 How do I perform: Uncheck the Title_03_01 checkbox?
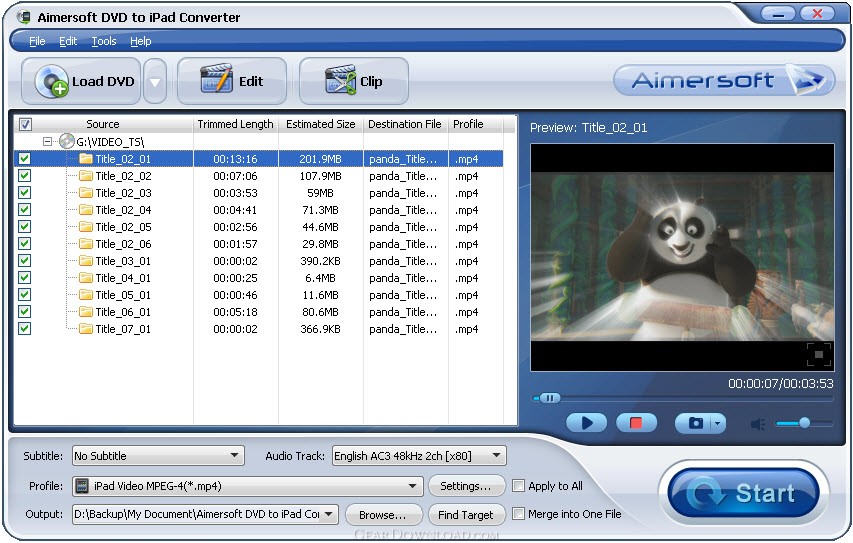tap(24, 261)
